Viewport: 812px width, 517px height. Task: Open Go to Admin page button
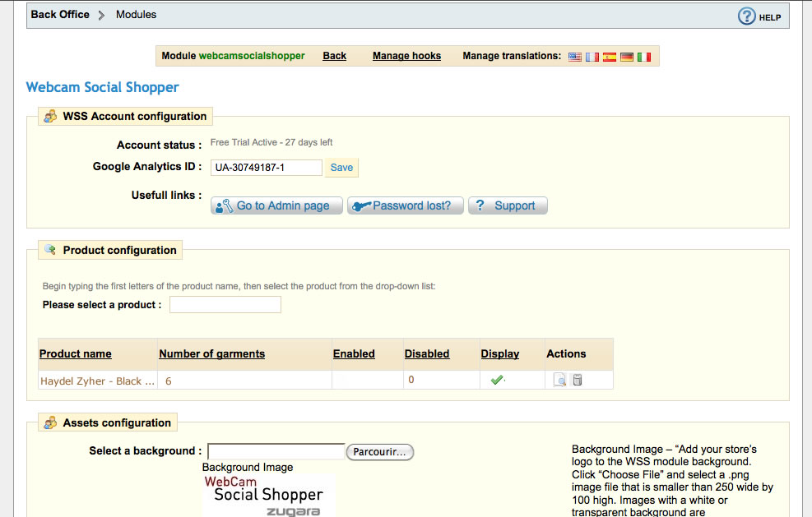click(x=276, y=205)
